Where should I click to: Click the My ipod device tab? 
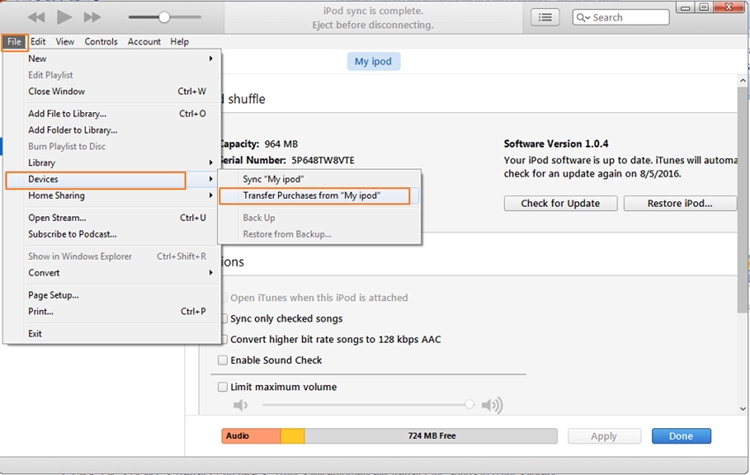373,62
